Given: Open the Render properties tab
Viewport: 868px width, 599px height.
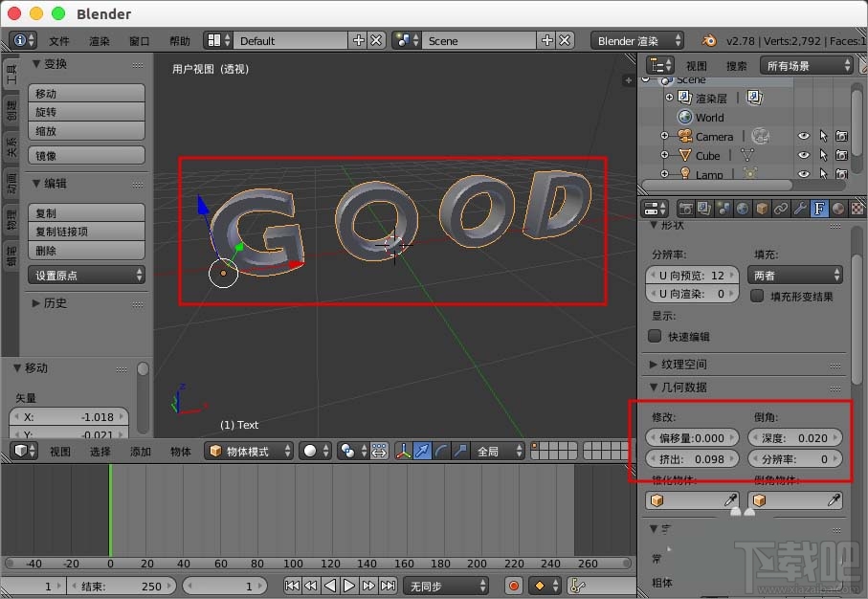Looking at the screenshot, I should coord(686,208).
